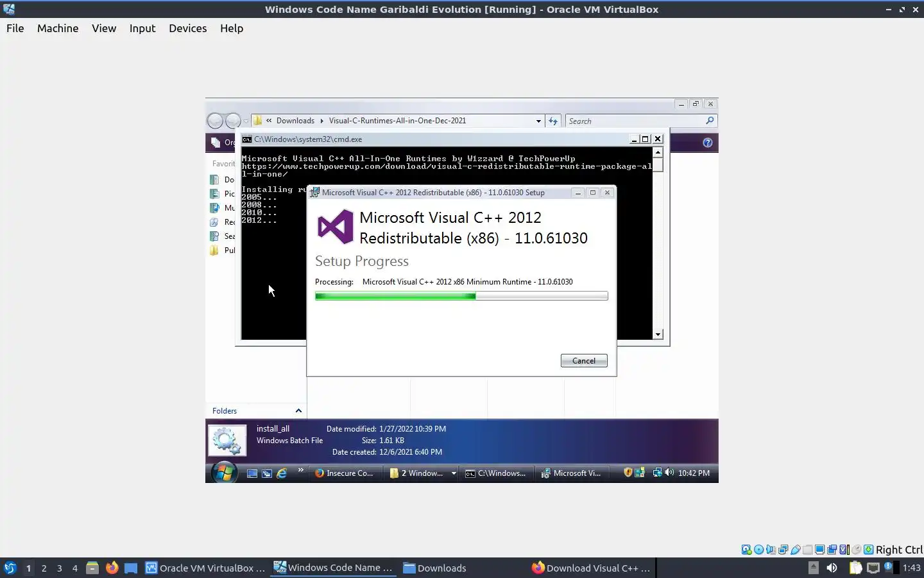
Task: Click VirtualBox USB indicator
Action: [x=795, y=550]
